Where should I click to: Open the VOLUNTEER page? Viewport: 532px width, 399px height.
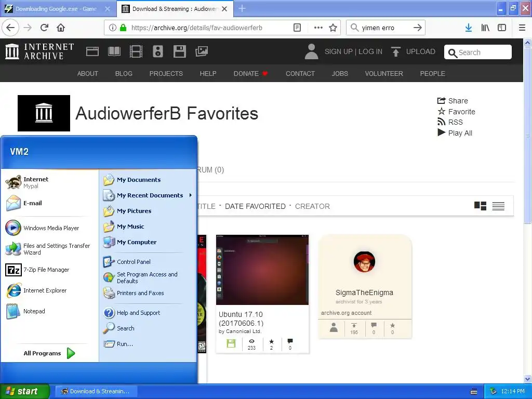pyautogui.click(x=384, y=74)
